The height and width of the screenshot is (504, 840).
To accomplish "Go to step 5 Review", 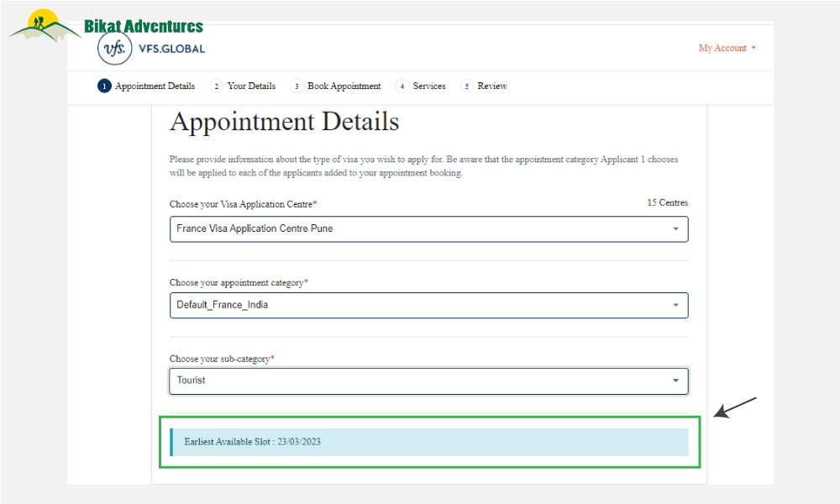I will pyautogui.click(x=484, y=86).
